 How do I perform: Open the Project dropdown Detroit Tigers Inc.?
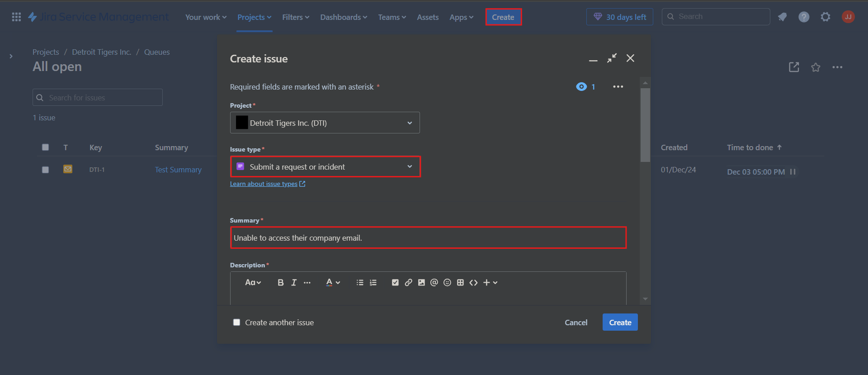[x=325, y=123]
